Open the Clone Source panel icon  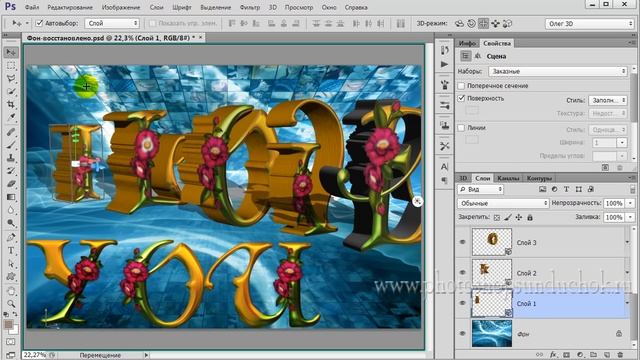coord(444,125)
